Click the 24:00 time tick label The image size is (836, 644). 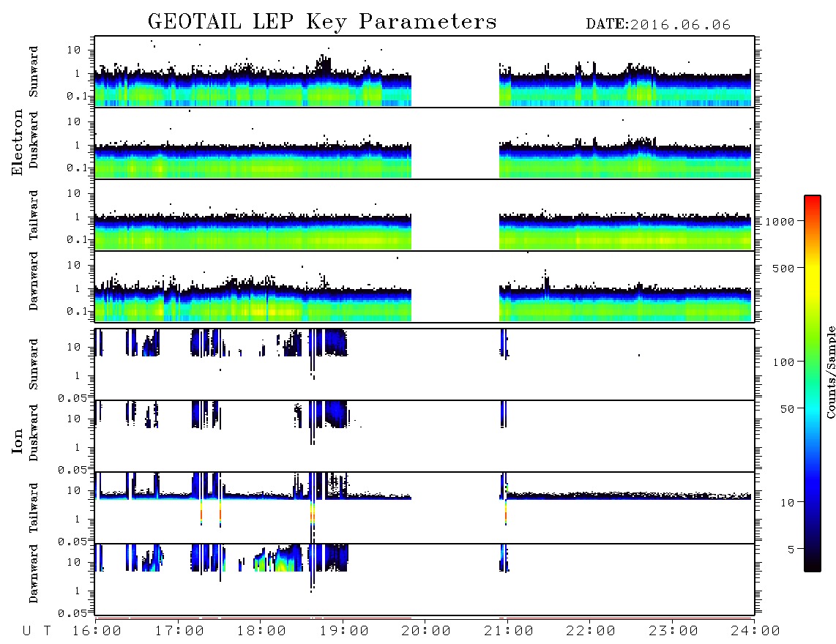pyautogui.click(x=755, y=632)
